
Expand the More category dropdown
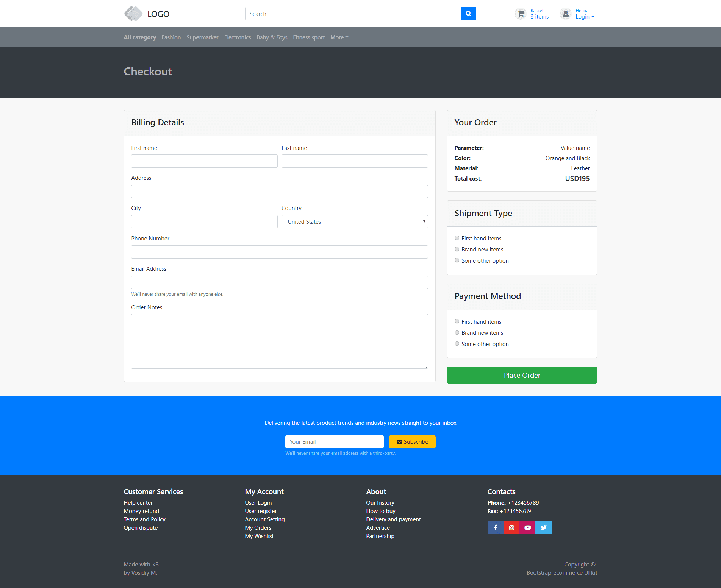click(339, 37)
